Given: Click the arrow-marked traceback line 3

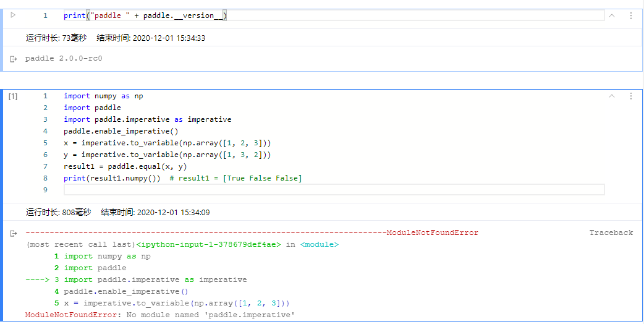Looking at the screenshot, I should 136,279.
